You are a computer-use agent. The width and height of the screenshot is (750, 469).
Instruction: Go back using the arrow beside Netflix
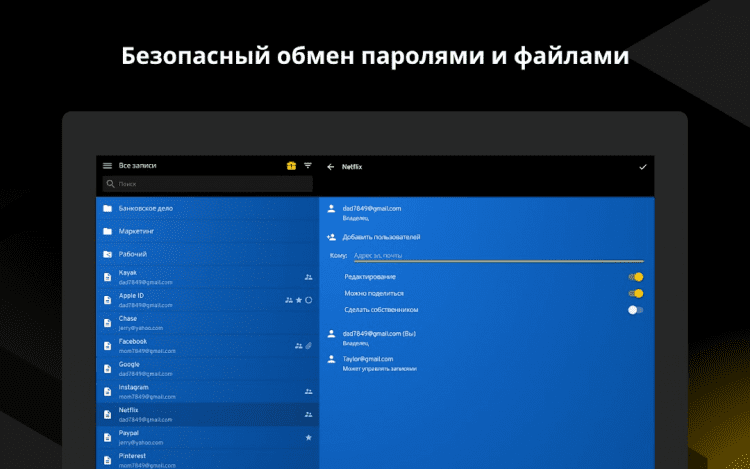331,167
